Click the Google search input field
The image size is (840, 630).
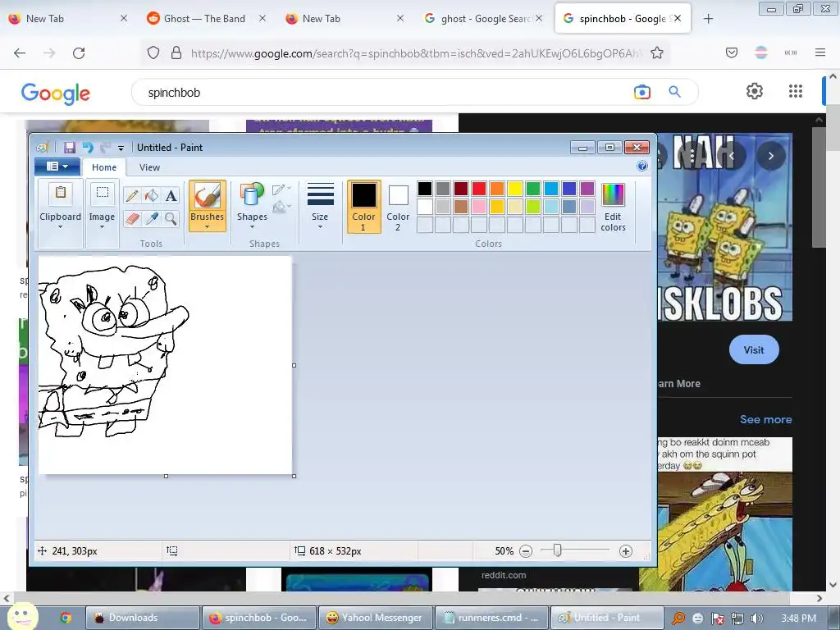click(x=386, y=92)
